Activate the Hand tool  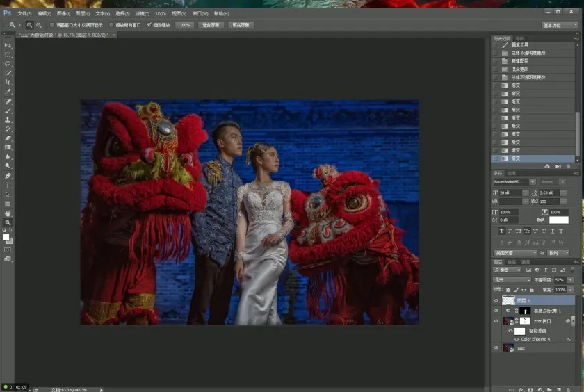coord(8,213)
